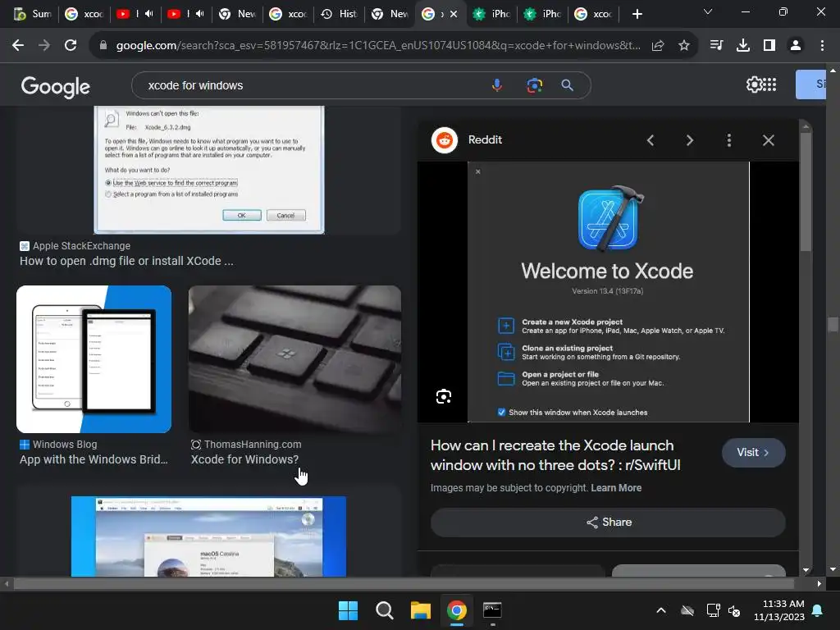Go to the Google homepage logo
840x630 pixels.
point(55,86)
